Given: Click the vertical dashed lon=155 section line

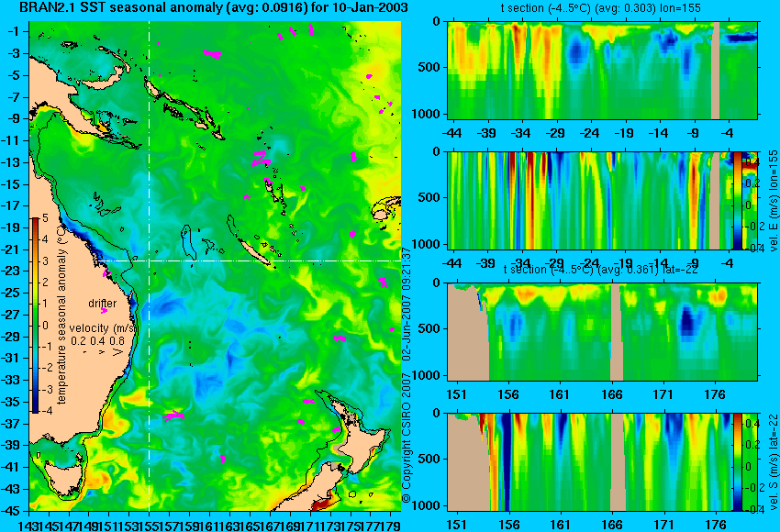Looking at the screenshot, I should click(150, 266).
